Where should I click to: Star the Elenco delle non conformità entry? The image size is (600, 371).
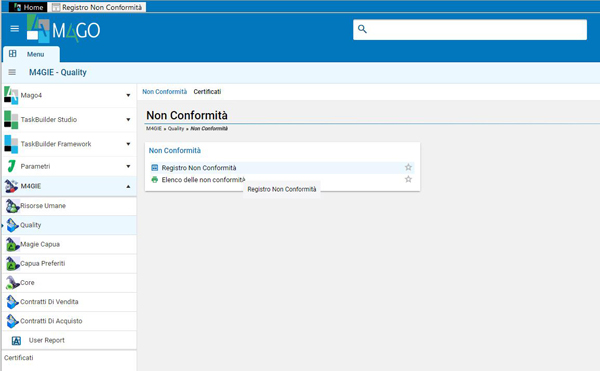tap(408, 179)
